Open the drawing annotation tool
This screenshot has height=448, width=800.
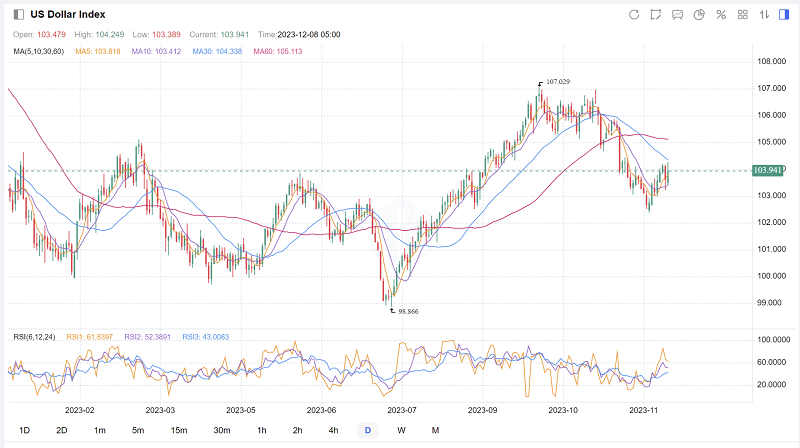(x=655, y=14)
